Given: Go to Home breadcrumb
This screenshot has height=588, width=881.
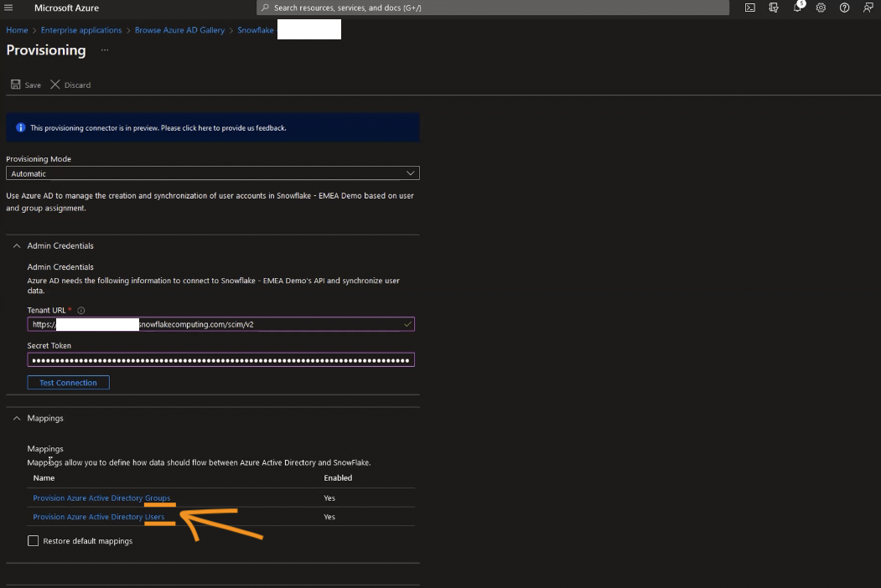Looking at the screenshot, I should [x=17, y=30].
